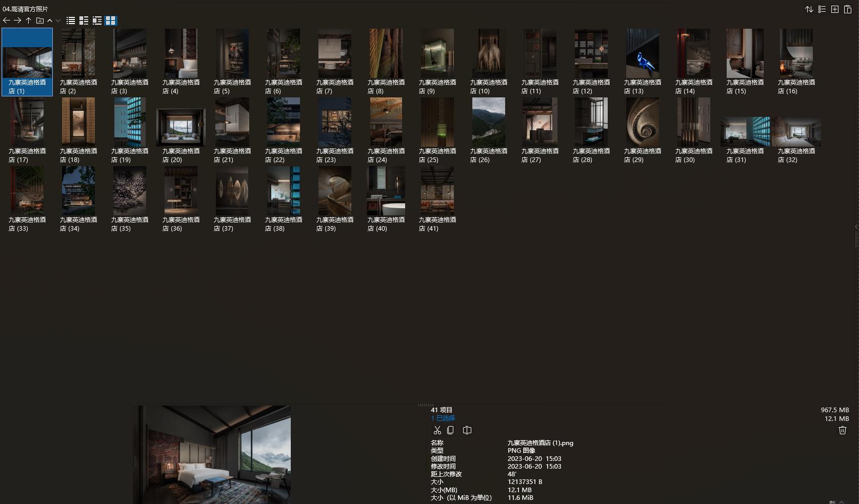Navigate forward with the right arrow
The width and height of the screenshot is (859, 504).
click(17, 21)
